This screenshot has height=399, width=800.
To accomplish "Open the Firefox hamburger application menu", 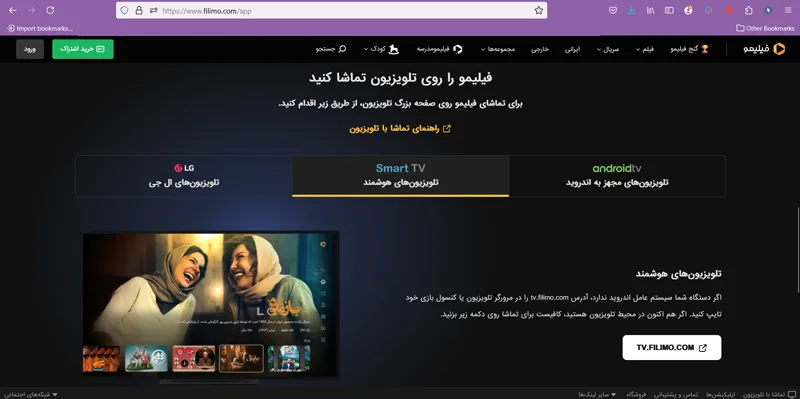I will 788,10.
